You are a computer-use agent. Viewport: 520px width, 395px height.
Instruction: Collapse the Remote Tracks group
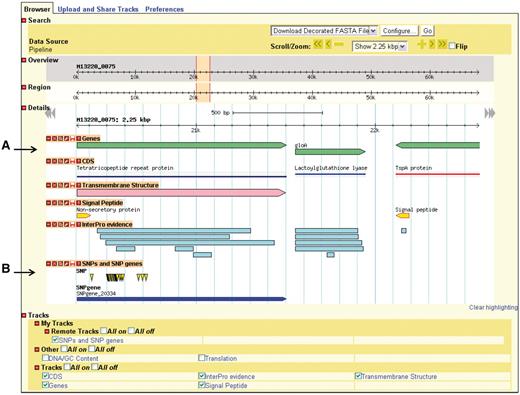(x=47, y=331)
